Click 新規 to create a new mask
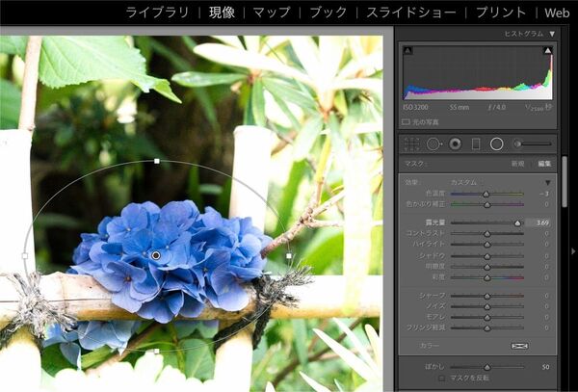This screenshot has width=578, height=392. point(517,164)
